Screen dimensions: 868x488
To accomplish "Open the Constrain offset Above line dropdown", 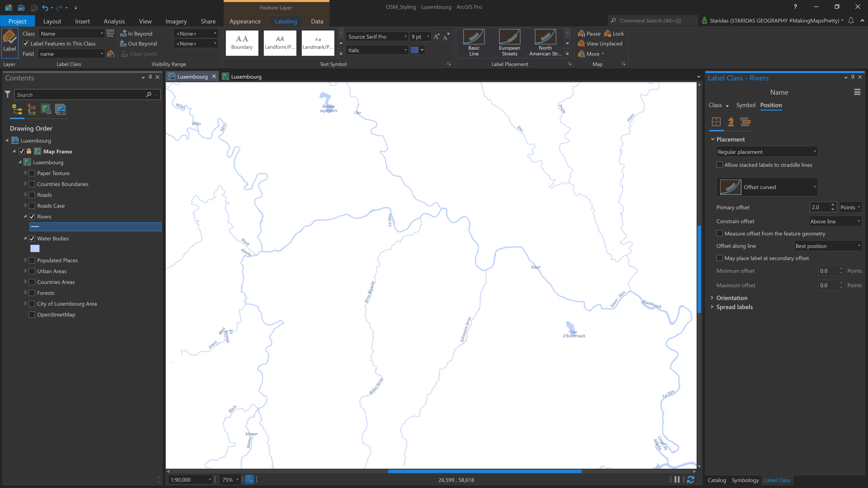I will 835,221.
